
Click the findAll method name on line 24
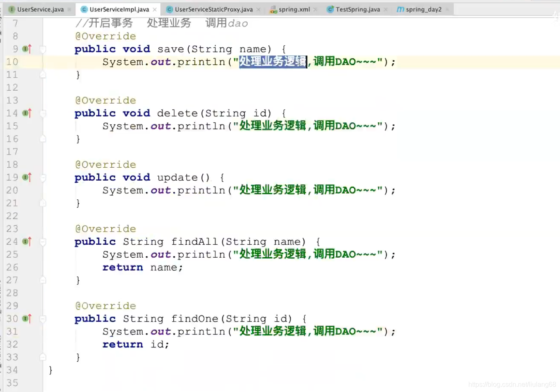click(x=195, y=241)
